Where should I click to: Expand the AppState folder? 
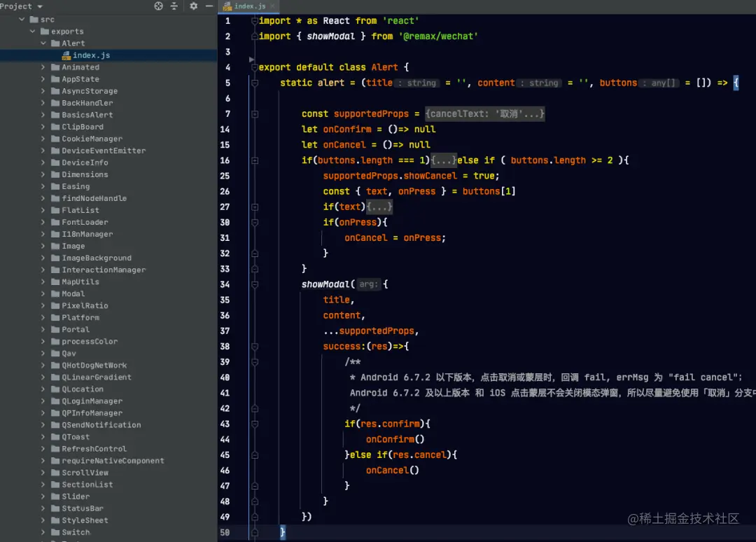click(x=43, y=79)
